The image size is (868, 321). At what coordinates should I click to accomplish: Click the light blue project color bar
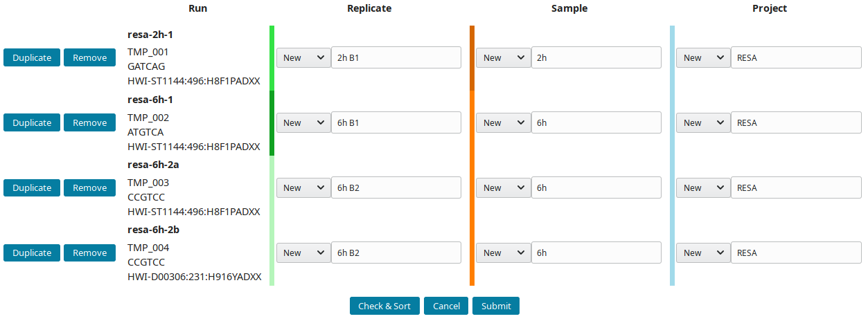672,156
